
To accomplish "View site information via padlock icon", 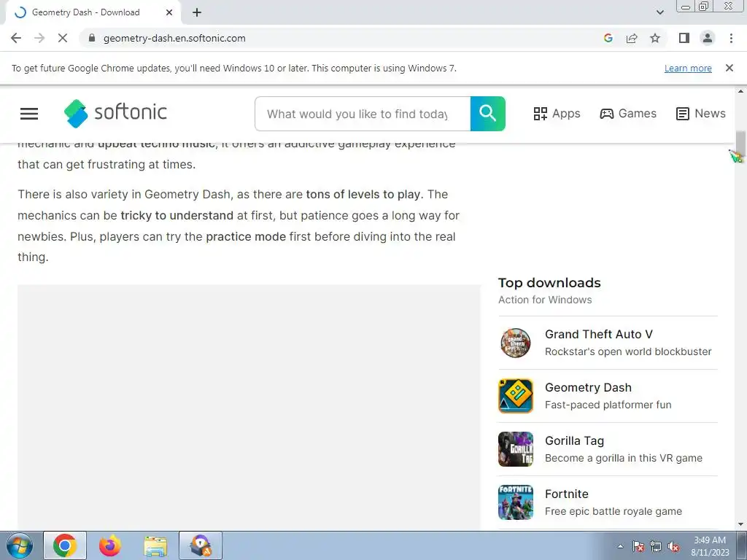I will (92, 38).
